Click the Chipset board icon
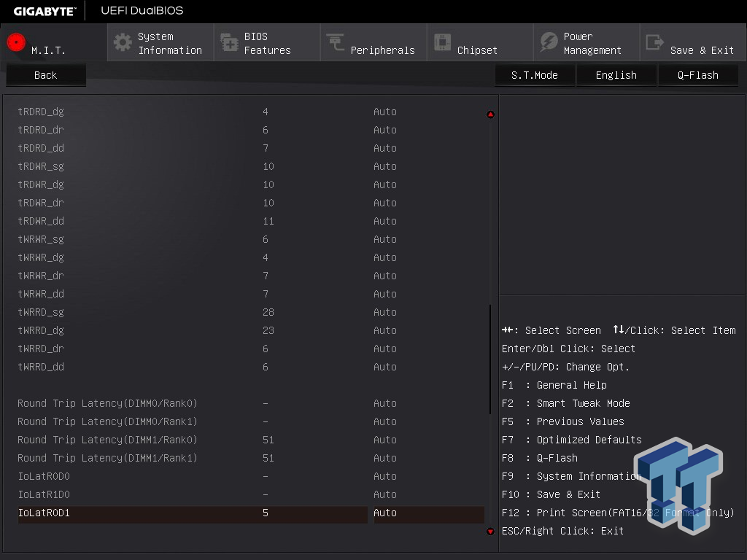 (442, 42)
